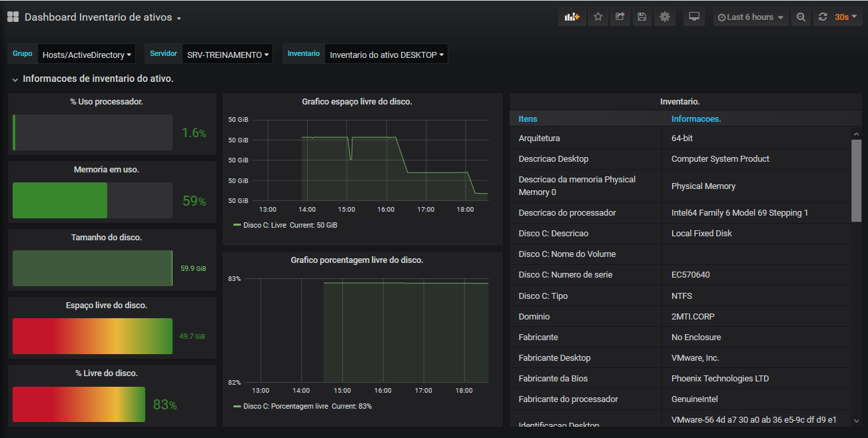Viewport: 868px width, 438px height.
Task: Open dashboard settings gear icon
Action: click(x=664, y=17)
